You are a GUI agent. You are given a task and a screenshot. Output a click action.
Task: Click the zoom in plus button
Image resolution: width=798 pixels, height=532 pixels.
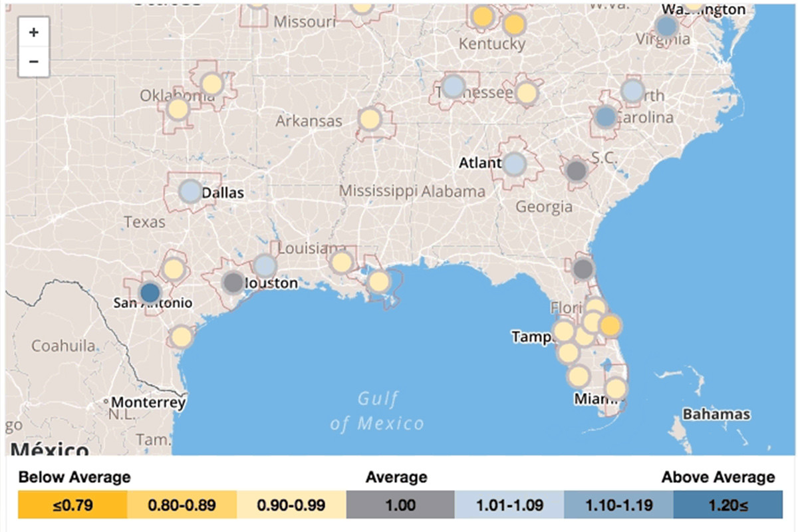(x=34, y=32)
